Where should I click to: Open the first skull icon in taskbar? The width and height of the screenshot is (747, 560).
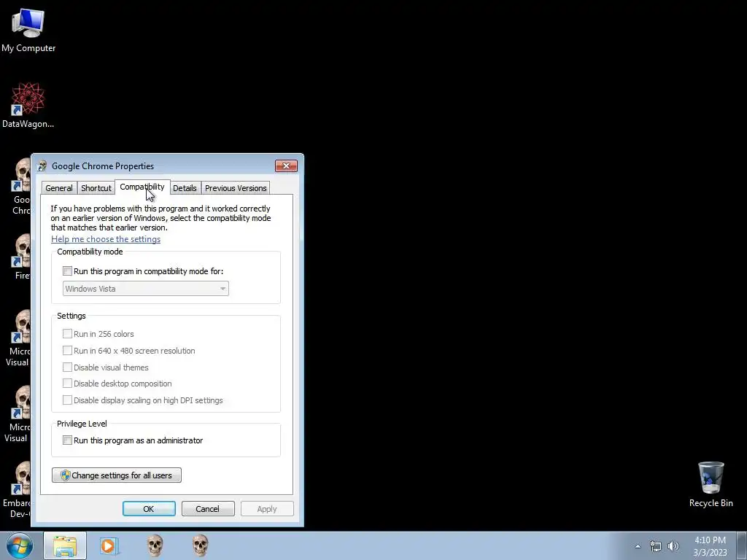pyautogui.click(x=155, y=545)
